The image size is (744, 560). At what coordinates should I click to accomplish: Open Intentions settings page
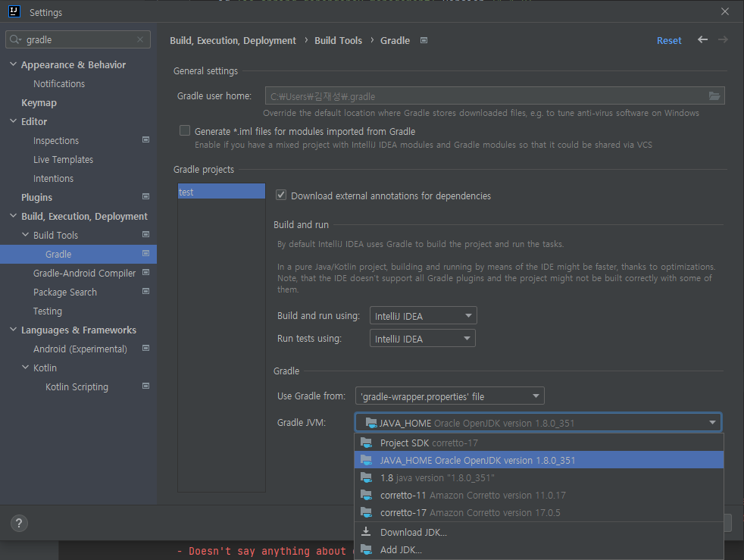53,178
